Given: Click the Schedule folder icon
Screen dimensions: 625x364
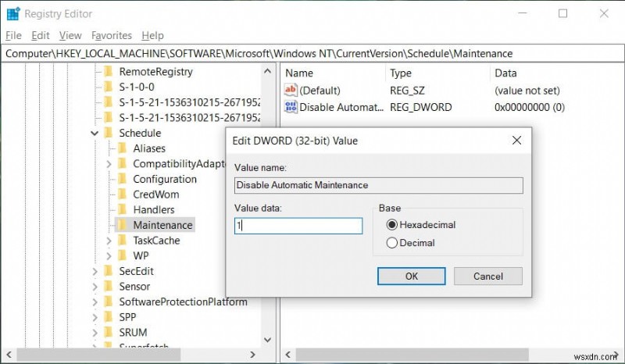Looking at the screenshot, I should click(108, 133).
